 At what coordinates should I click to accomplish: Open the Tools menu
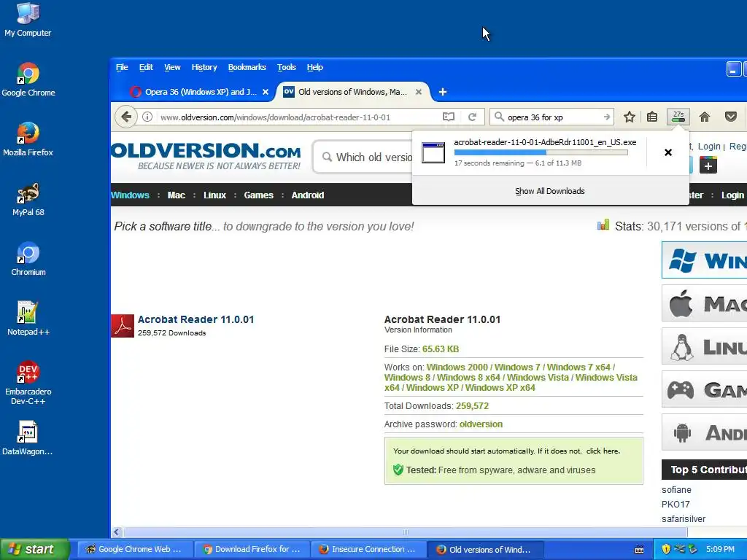click(286, 67)
